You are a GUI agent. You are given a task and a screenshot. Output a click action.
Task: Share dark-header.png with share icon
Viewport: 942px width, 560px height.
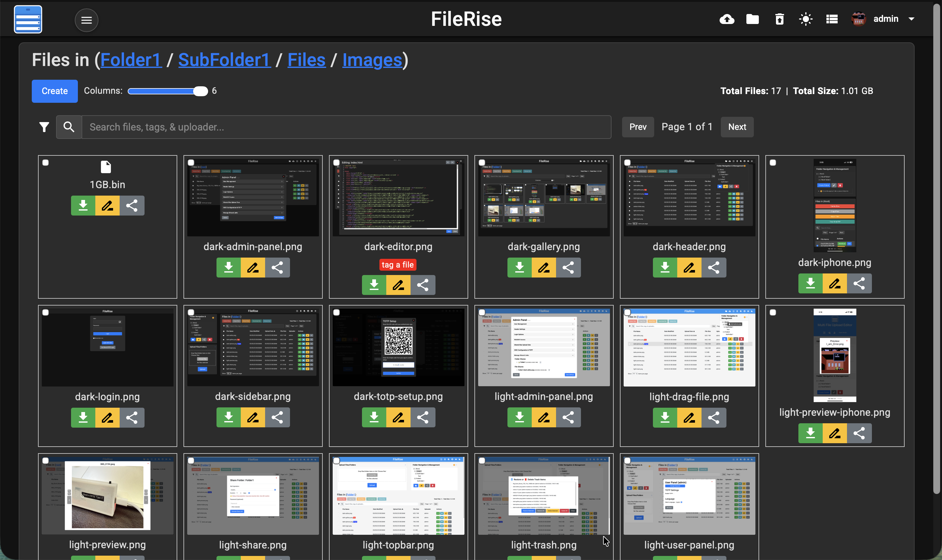[713, 268]
